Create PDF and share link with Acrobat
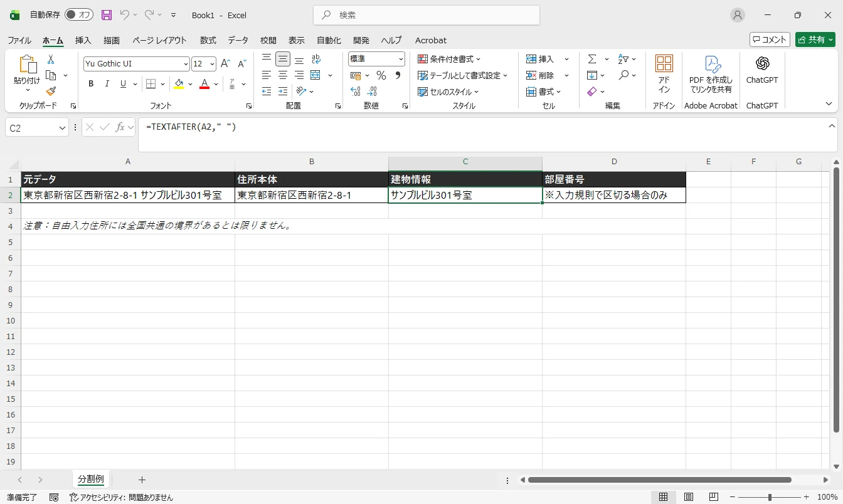Image resolution: width=843 pixels, height=504 pixels. [711, 74]
